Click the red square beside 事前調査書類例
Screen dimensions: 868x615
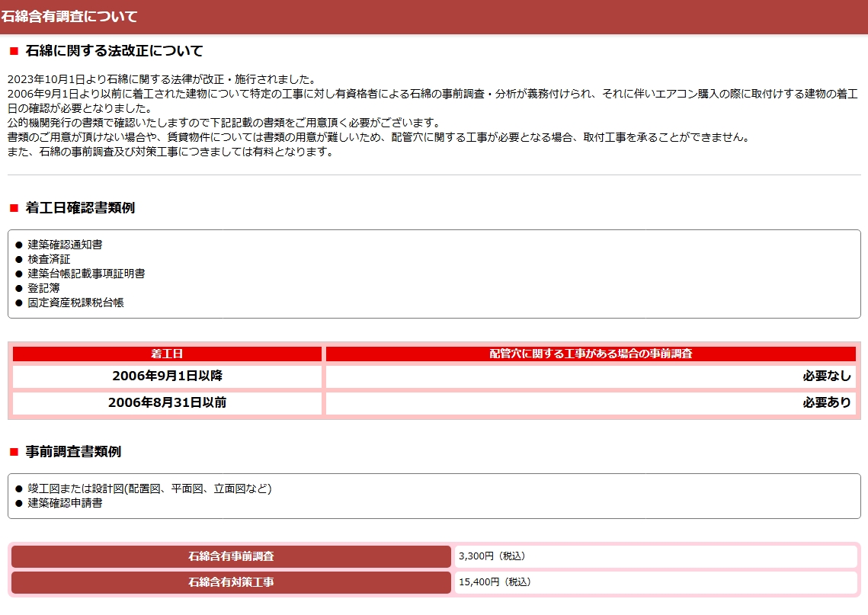click(x=14, y=452)
